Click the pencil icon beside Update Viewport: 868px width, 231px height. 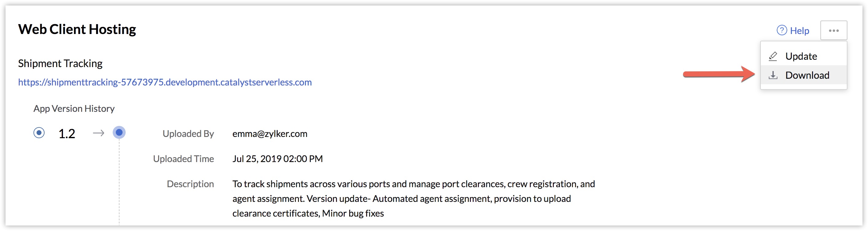(x=773, y=56)
